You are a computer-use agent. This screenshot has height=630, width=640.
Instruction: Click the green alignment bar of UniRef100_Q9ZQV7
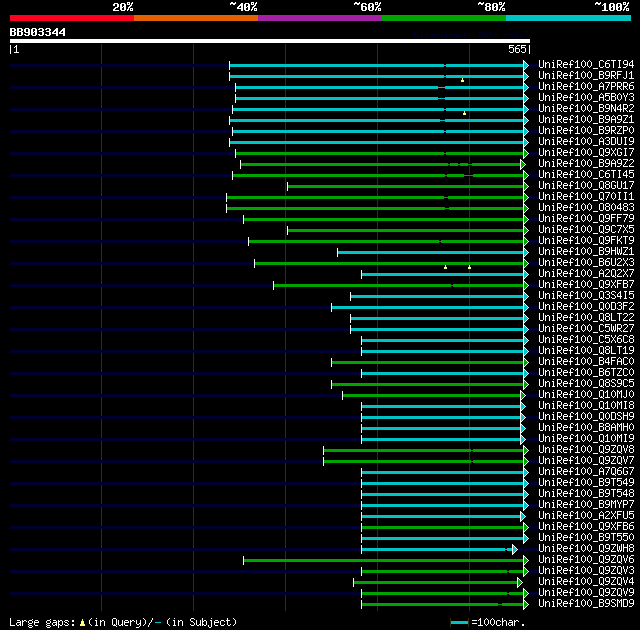424,461
